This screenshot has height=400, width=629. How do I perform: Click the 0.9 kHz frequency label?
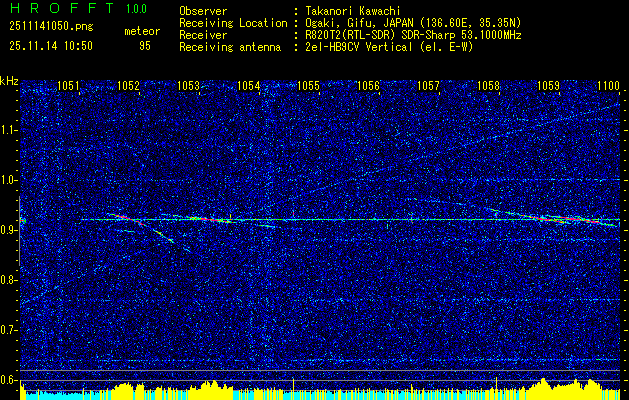(x=7, y=230)
